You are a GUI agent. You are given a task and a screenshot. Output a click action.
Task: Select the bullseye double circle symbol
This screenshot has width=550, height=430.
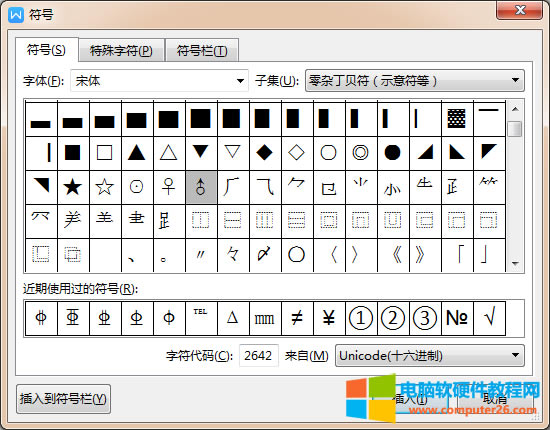click(x=361, y=153)
